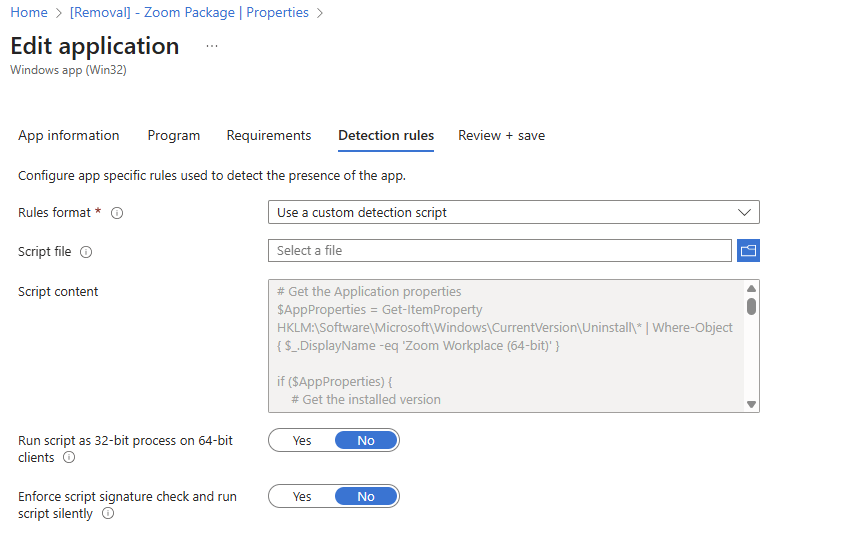Go to the Requirements tab
The image size is (865, 533).
coord(269,135)
